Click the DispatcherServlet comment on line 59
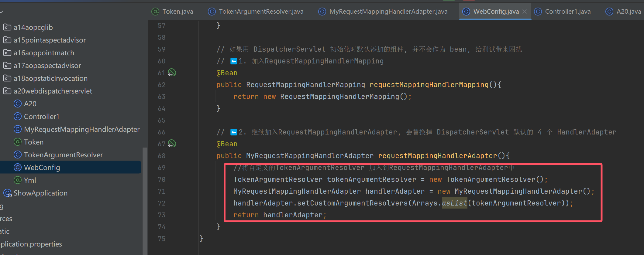Viewport: 644px width, 255px height. (369, 49)
